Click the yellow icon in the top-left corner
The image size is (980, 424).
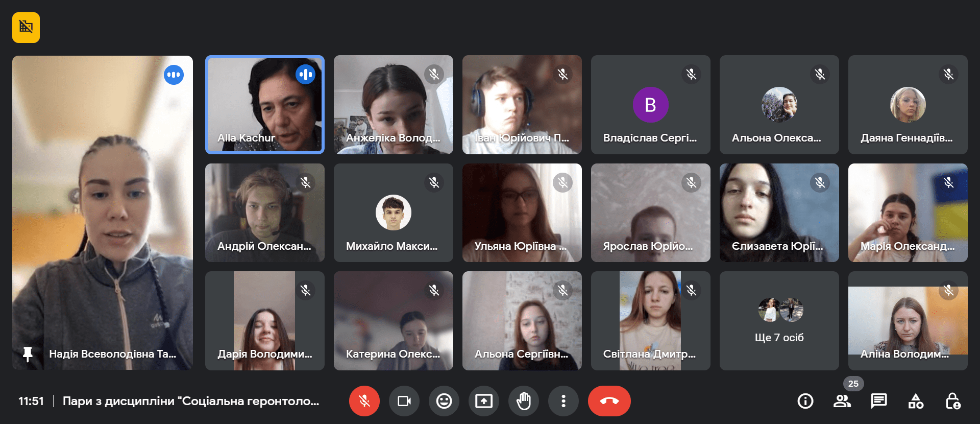[26, 28]
